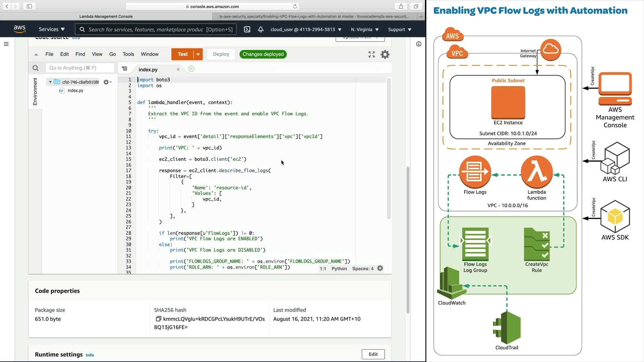This screenshot has width=644, height=362.
Task: Copy the SHA256 hash value
Action: [x=158, y=319]
